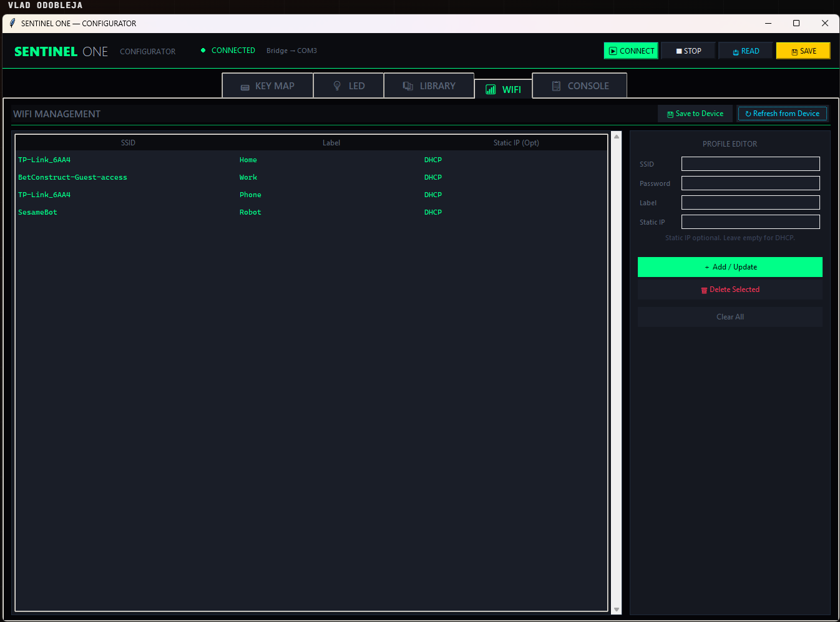Select the TP-Link_6AA4 SSID in the Home row

tap(44, 160)
